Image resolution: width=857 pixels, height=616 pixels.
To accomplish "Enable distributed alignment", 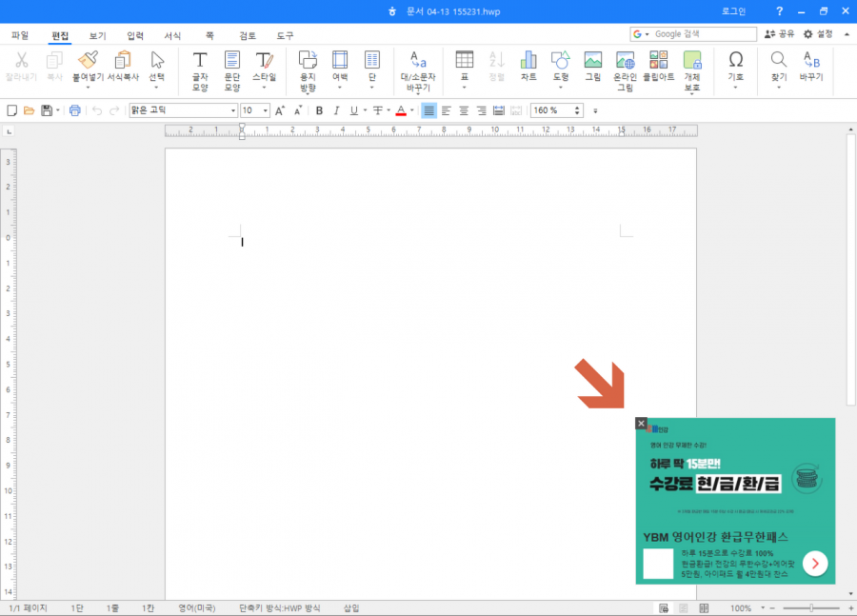I will coord(498,110).
